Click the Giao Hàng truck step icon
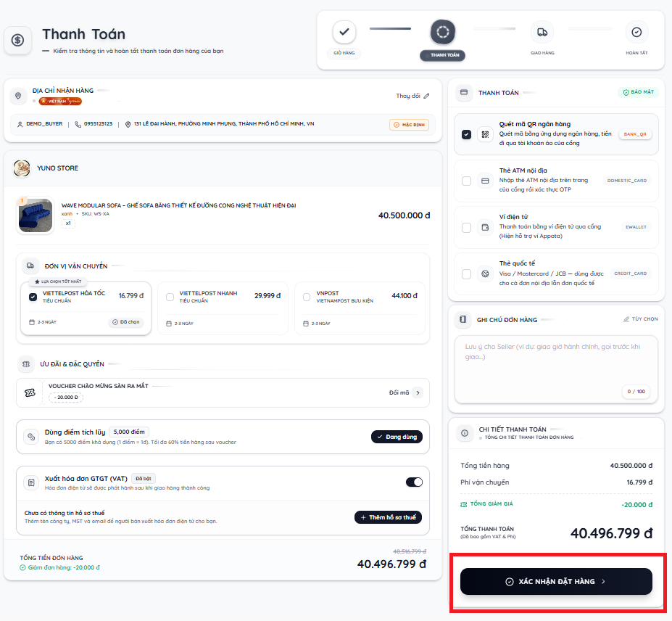Image resolution: width=672 pixels, height=621 pixels. (542, 32)
